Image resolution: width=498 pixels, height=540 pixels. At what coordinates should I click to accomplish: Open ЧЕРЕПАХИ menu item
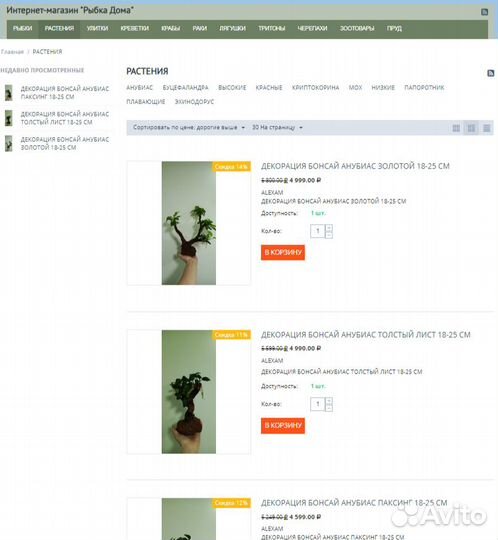click(312, 28)
